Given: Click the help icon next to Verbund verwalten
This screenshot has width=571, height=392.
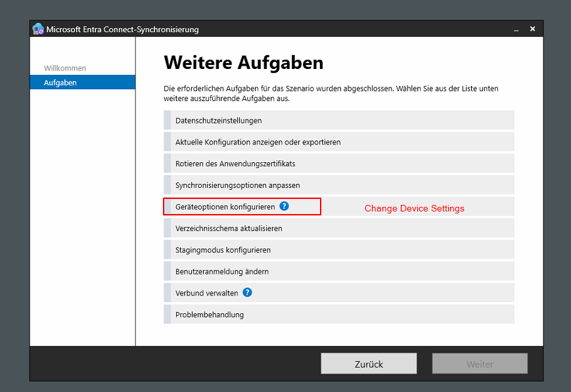Looking at the screenshot, I should [247, 293].
